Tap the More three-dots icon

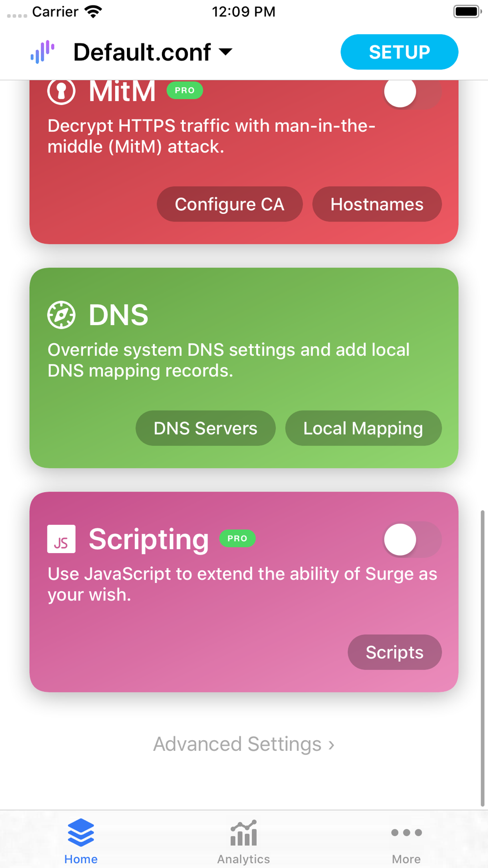pos(407,832)
